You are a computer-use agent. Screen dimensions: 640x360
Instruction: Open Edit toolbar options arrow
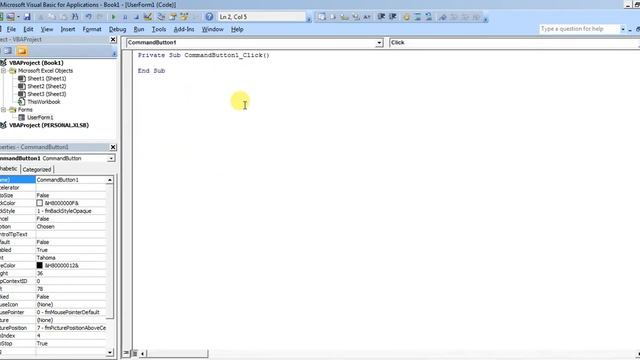485,19
